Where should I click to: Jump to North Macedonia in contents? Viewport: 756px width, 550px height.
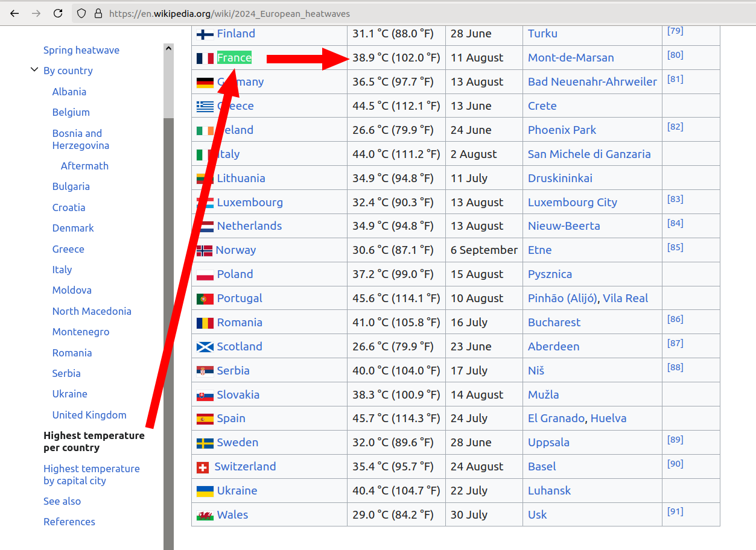coord(92,311)
